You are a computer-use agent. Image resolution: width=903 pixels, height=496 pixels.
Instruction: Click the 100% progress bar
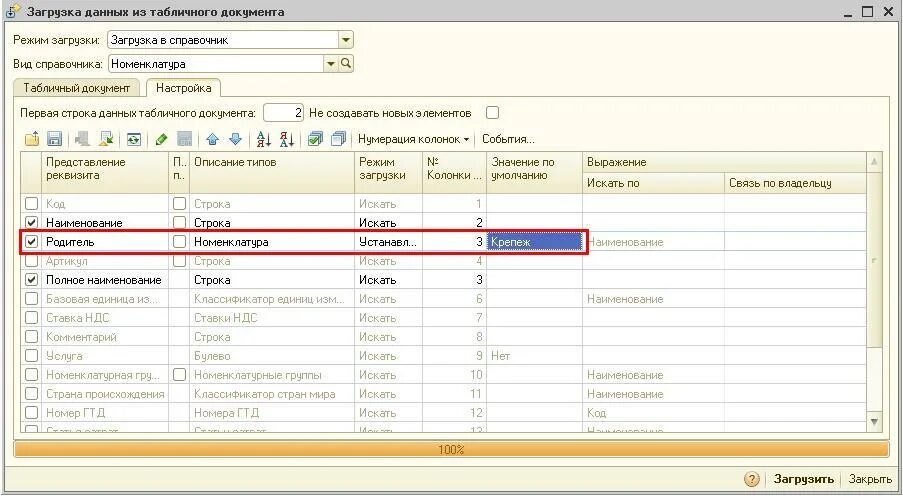[451, 449]
